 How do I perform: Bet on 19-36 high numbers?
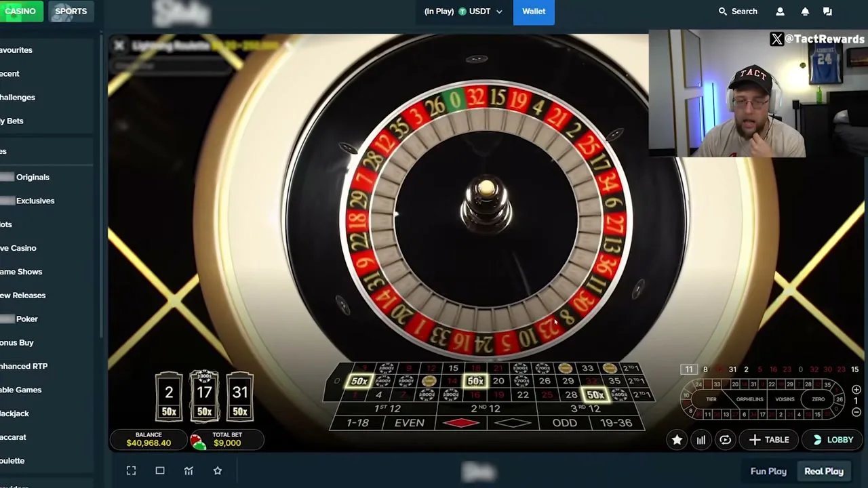(616, 423)
